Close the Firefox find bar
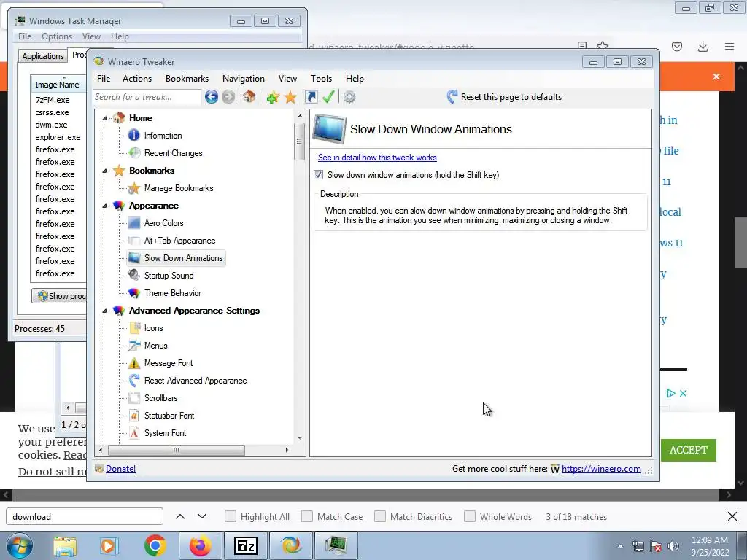This screenshot has height=560, width=747. (732, 516)
